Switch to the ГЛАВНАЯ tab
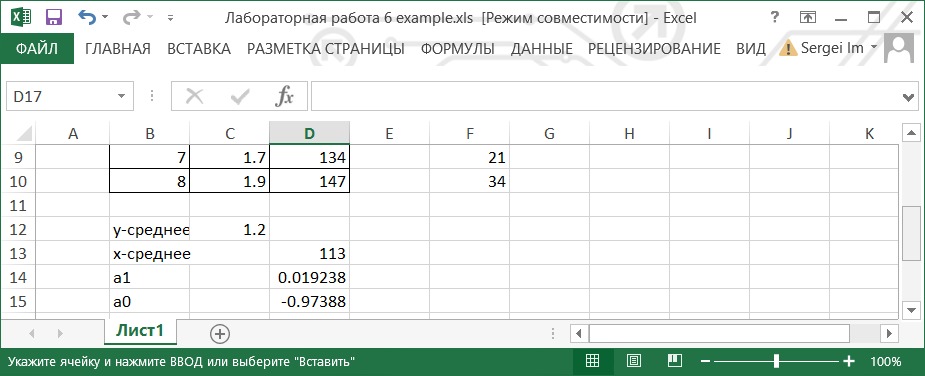Image resolution: width=925 pixels, height=376 pixels. (x=118, y=48)
